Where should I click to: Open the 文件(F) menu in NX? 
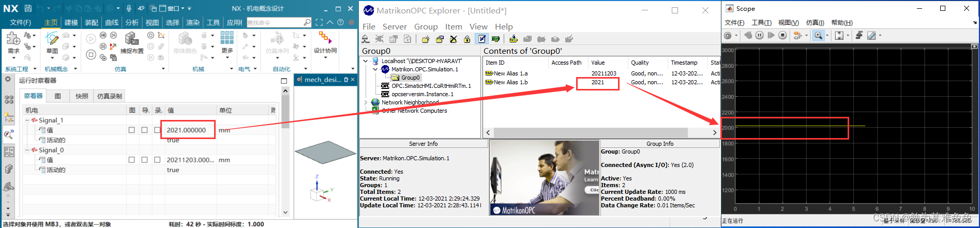click(20, 22)
